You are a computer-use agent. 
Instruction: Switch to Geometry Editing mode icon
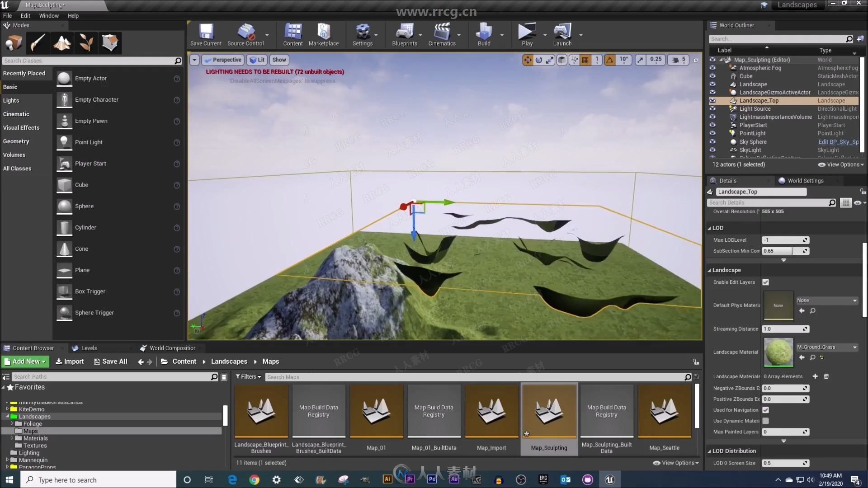(110, 43)
